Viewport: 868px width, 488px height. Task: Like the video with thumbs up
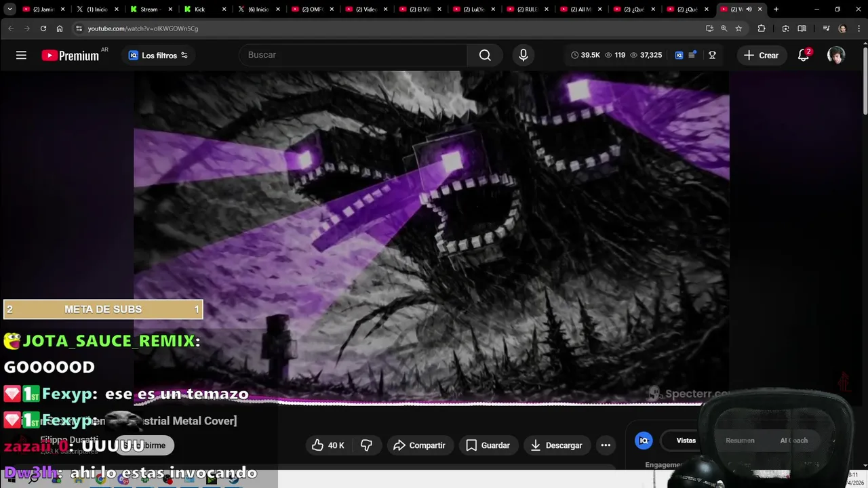328,445
